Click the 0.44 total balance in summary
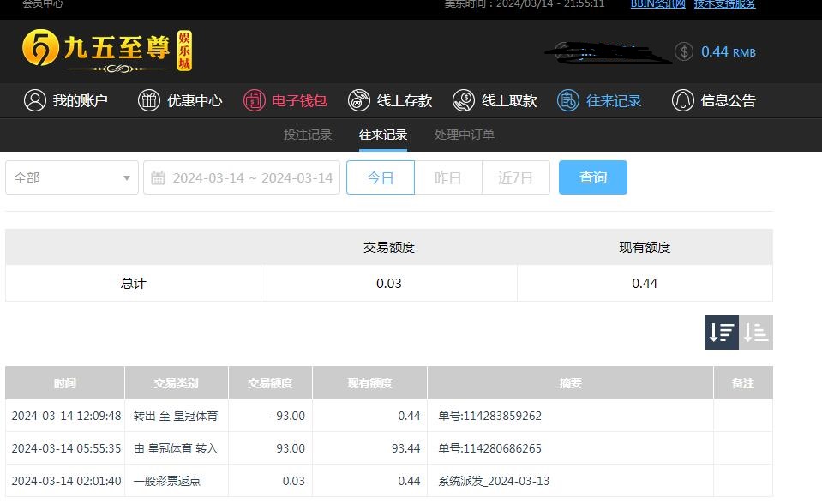This screenshot has width=822, height=504. (645, 283)
